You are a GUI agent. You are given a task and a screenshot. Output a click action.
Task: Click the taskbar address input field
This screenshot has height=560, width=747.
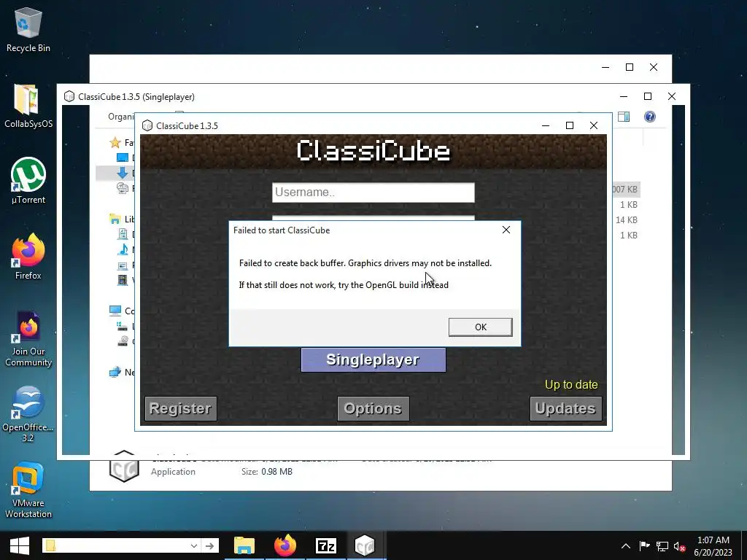pyautogui.click(x=115, y=545)
